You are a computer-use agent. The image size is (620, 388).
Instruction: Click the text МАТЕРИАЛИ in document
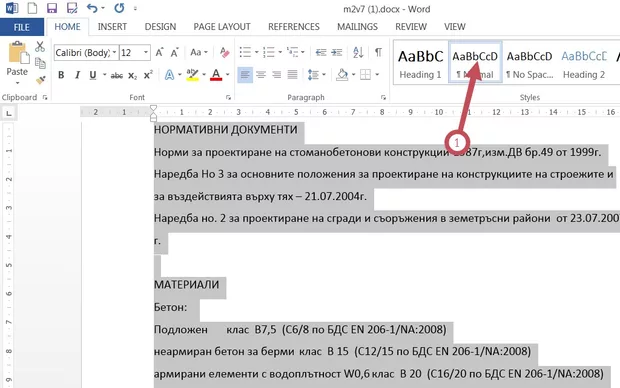(x=186, y=285)
